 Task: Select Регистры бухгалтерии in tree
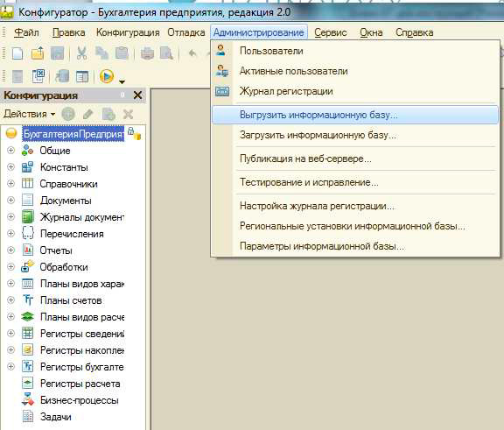tap(82, 367)
